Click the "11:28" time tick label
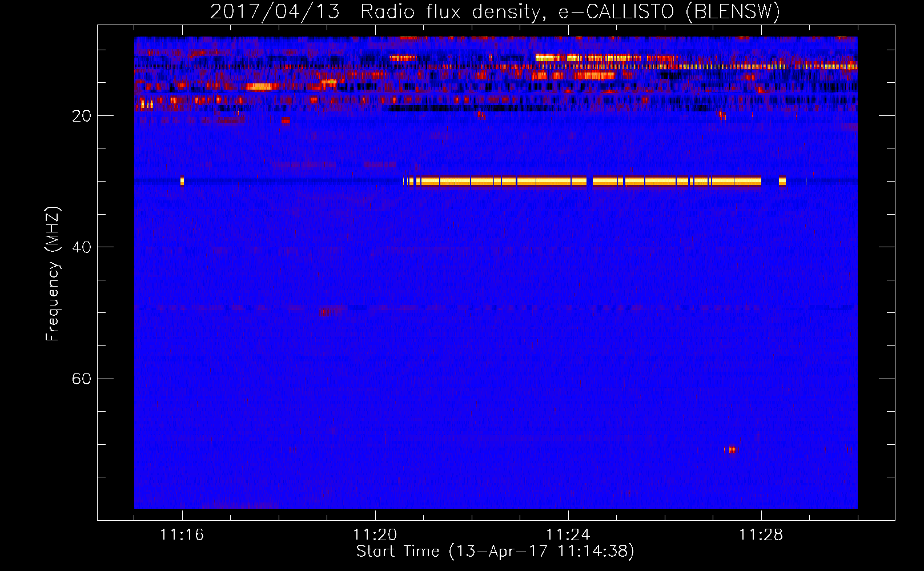Viewport: 924px width, 571px height. tap(761, 534)
